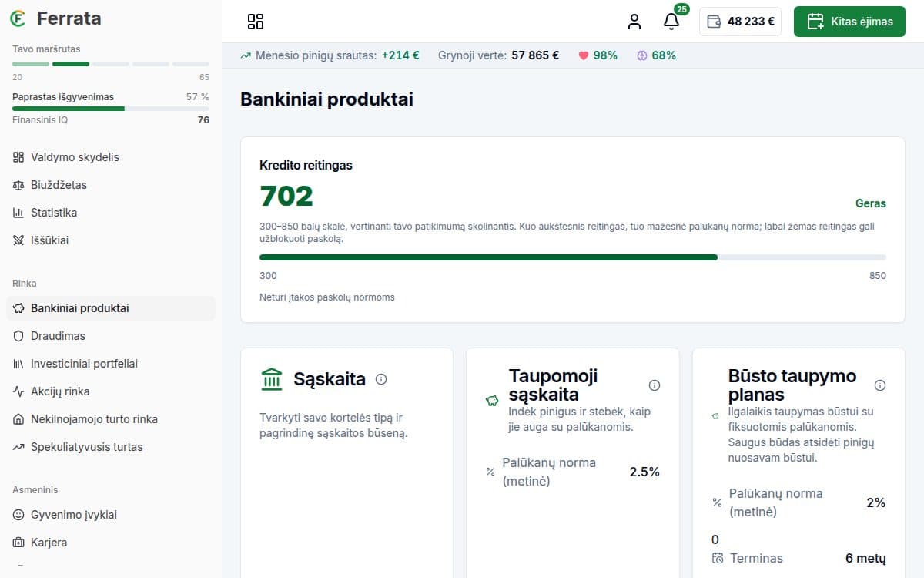Click the Būsto taupymo planas heading
The image size is (924, 578).
792,385
